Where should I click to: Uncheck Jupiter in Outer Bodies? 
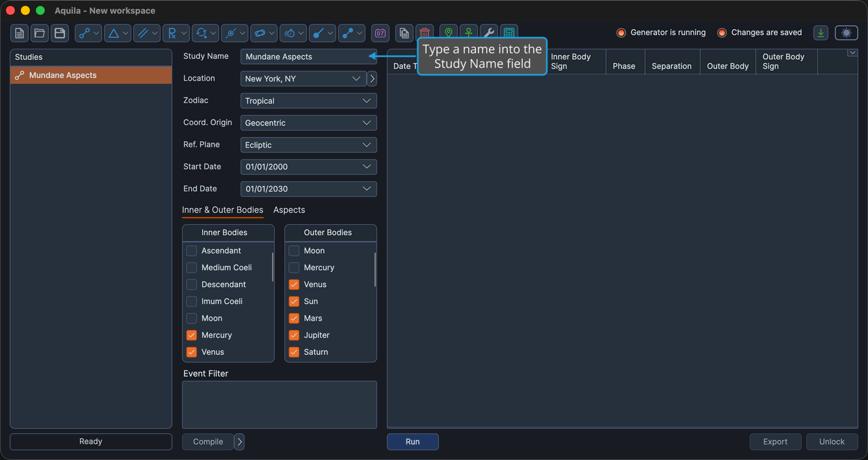point(294,335)
